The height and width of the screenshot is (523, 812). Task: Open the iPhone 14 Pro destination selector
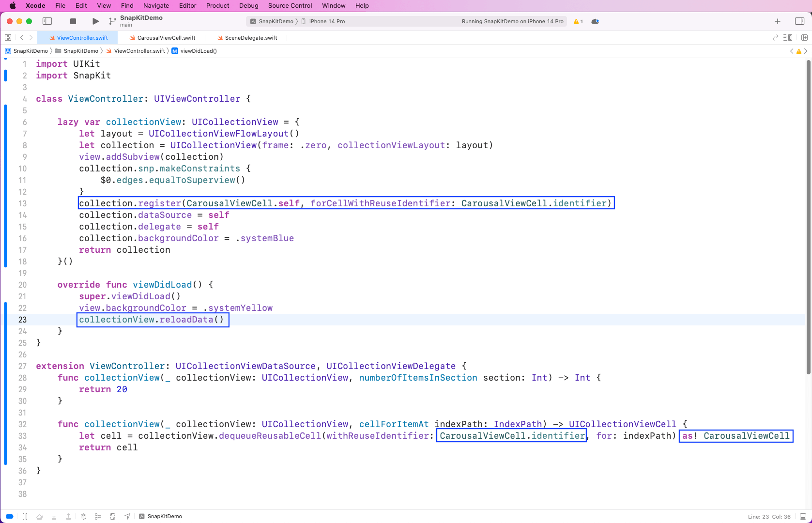click(327, 21)
